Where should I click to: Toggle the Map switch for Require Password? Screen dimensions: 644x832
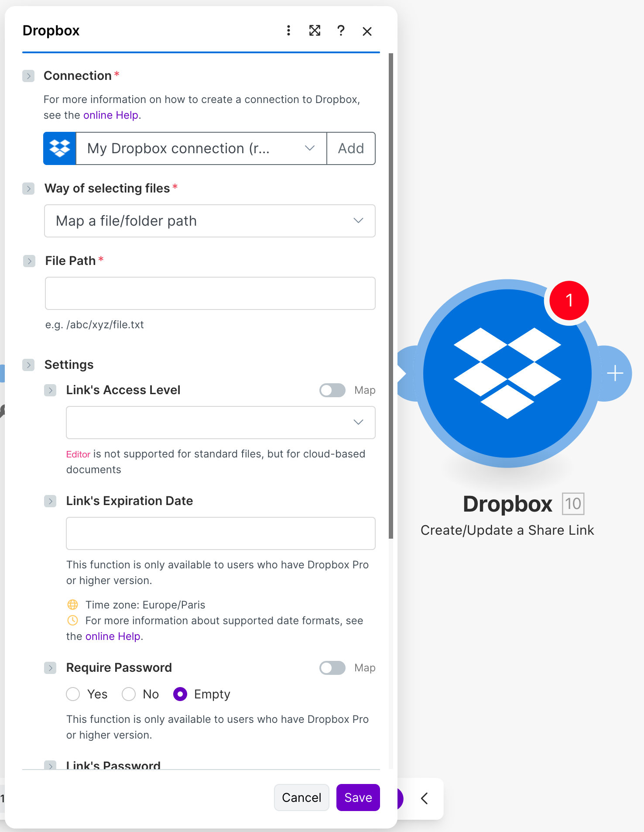332,668
